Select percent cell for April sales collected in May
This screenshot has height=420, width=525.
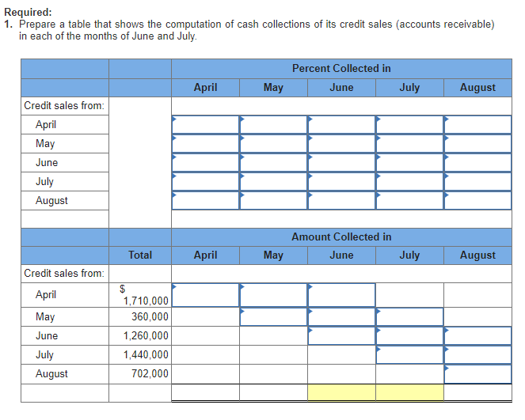click(273, 125)
